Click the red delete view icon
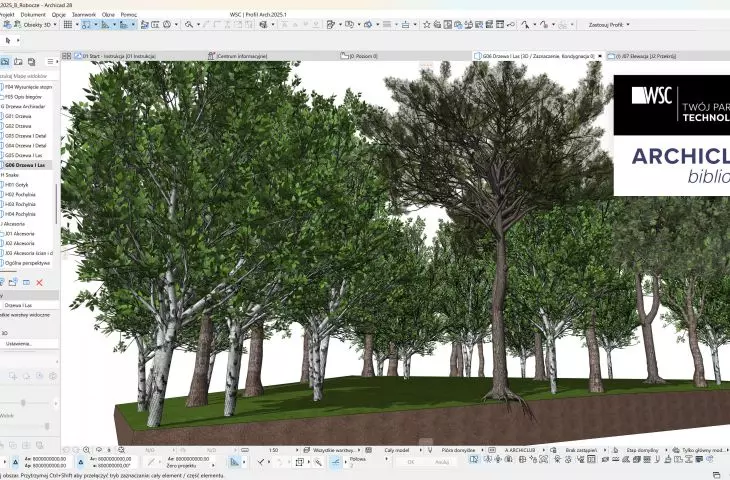 tap(40, 283)
